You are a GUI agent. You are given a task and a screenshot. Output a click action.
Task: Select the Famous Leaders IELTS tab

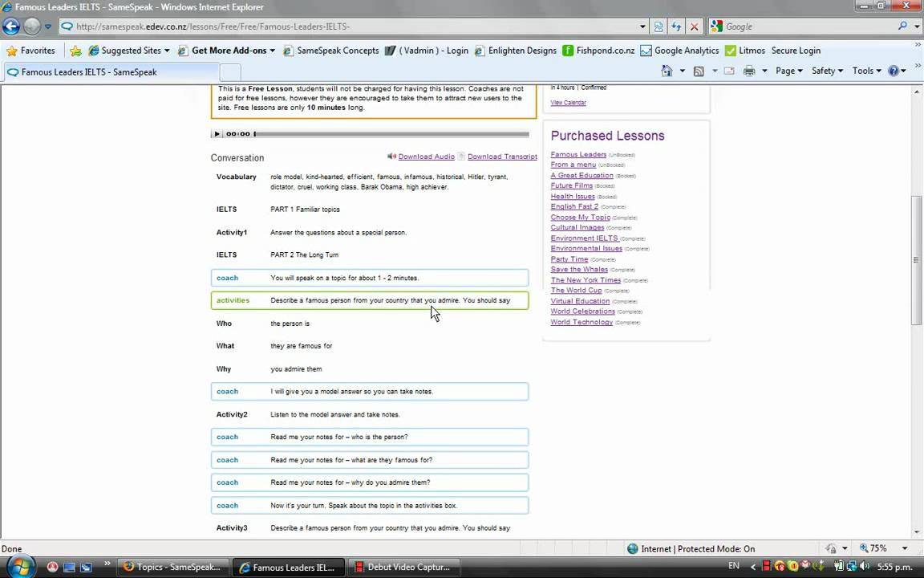[x=110, y=72]
